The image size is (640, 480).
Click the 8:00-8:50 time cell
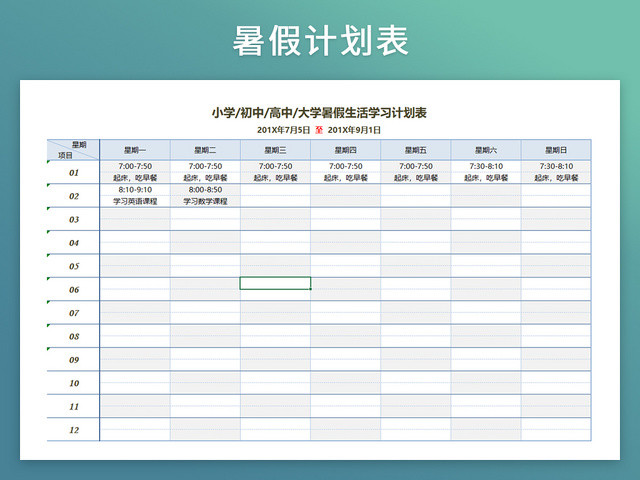tap(205, 190)
